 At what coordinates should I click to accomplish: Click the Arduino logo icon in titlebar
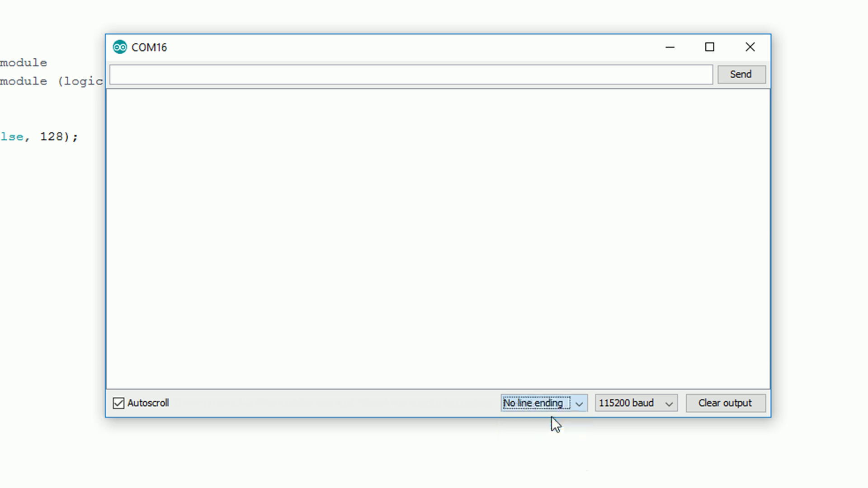pyautogui.click(x=120, y=47)
